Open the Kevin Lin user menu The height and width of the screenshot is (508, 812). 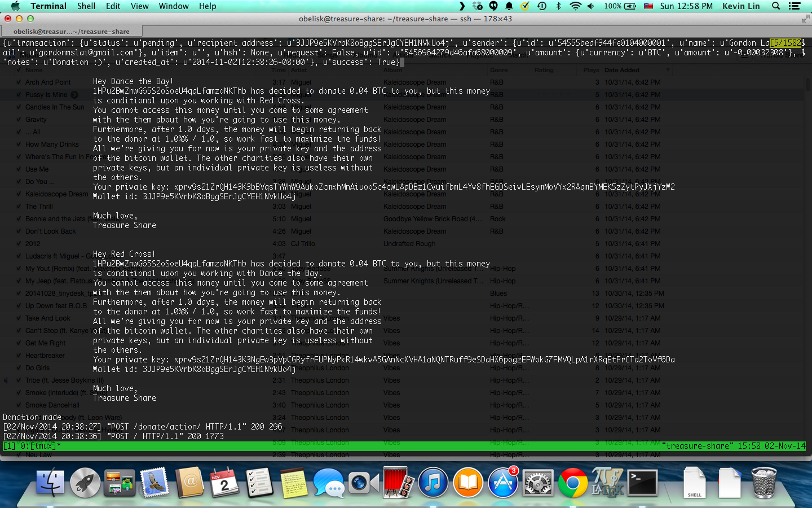tap(741, 6)
